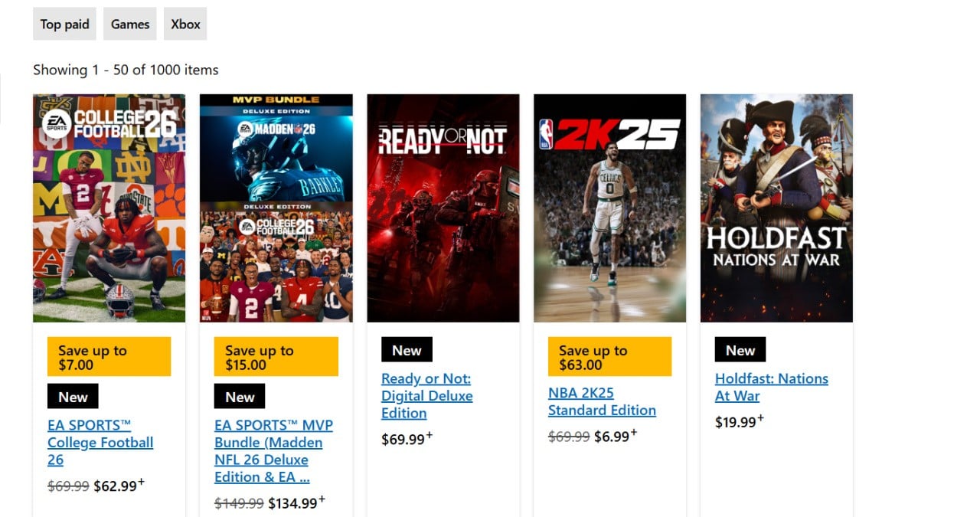Viewport: 980px width, 517px height.
Task: Click the New badge on Holdfast
Action: (x=740, y=350)
